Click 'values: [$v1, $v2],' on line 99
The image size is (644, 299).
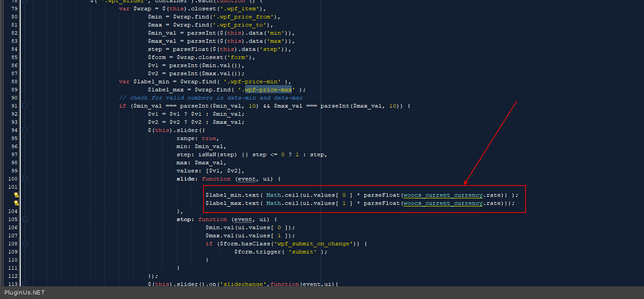click(x=211, y=171)
